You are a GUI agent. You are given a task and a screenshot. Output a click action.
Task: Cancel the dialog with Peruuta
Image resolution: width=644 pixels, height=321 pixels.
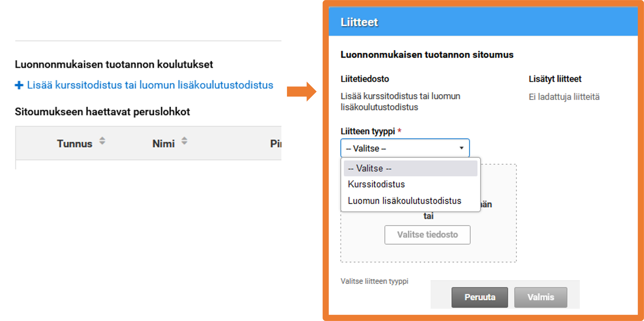(480, 297)
